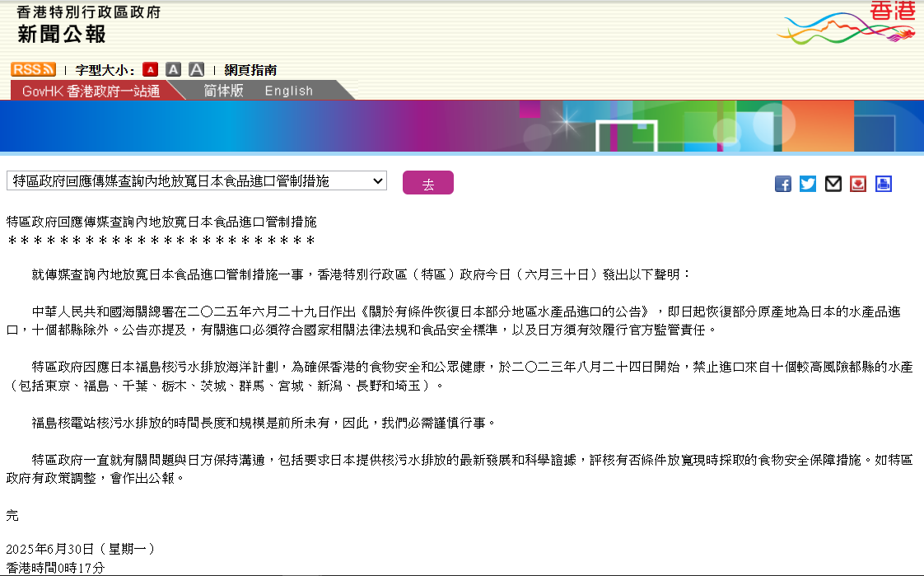Viewport: 924px width, 576px height.
Task: Share article on Facebook
Action: (x=783, y=184)
